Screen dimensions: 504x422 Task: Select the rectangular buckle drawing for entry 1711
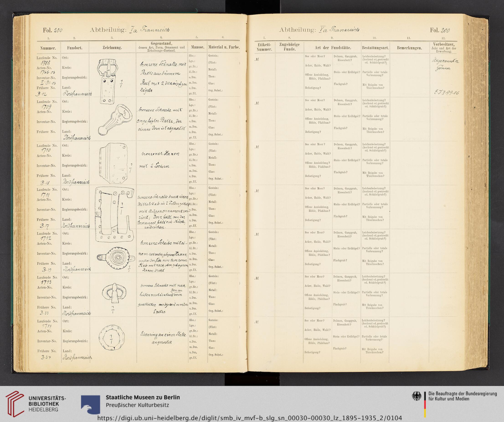click(114, 215)
